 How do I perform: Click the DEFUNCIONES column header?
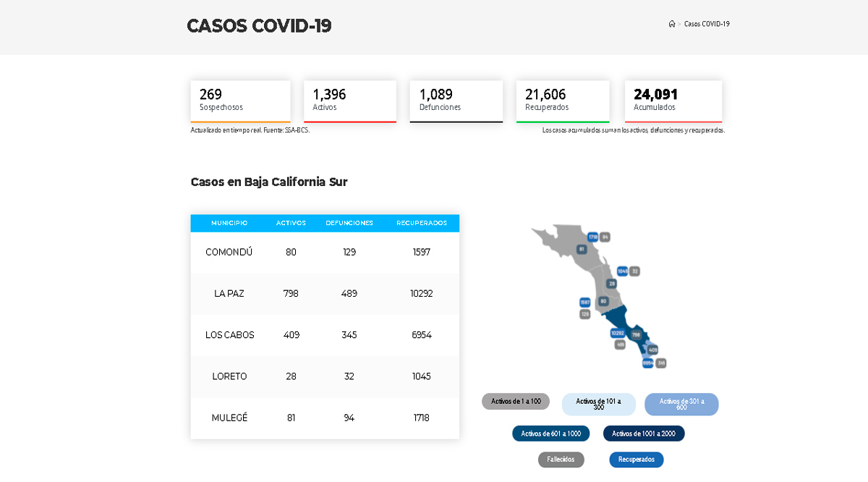click(349, 223)
